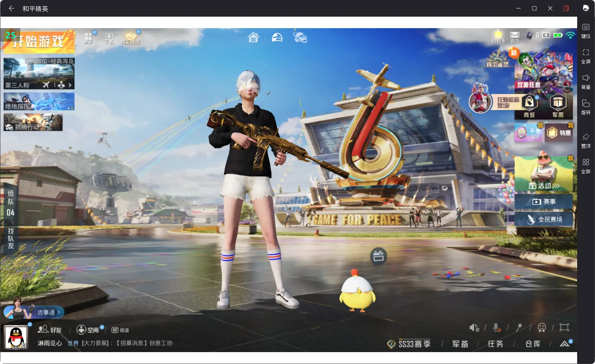Open the 吉事通 assistant bubble
The height and width of the screenshot is (364, 595).
(33, 312)
